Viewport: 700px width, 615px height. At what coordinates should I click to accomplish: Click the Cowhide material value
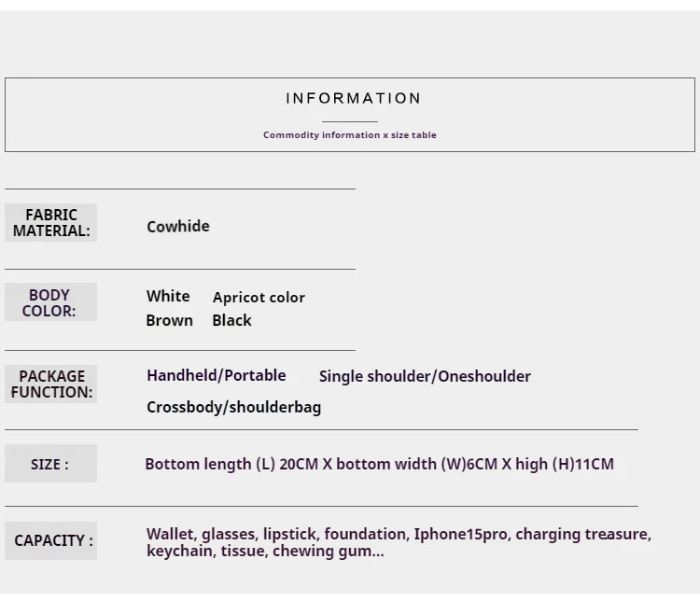[x=178, y=226]
